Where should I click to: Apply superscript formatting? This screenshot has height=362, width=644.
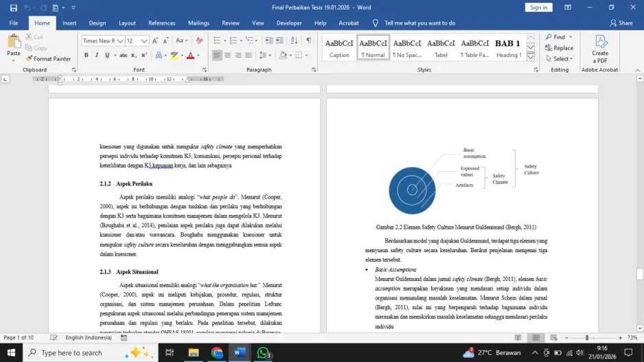pos(143,55)
